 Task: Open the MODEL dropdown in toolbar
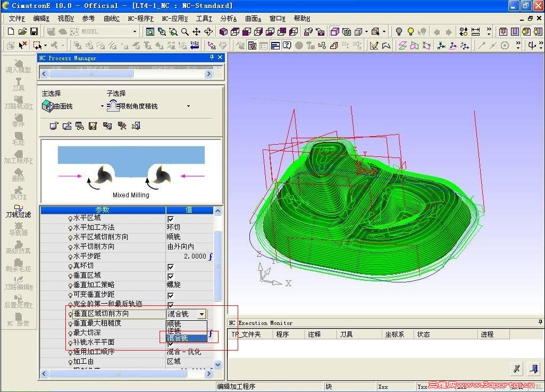coord(135,32)
